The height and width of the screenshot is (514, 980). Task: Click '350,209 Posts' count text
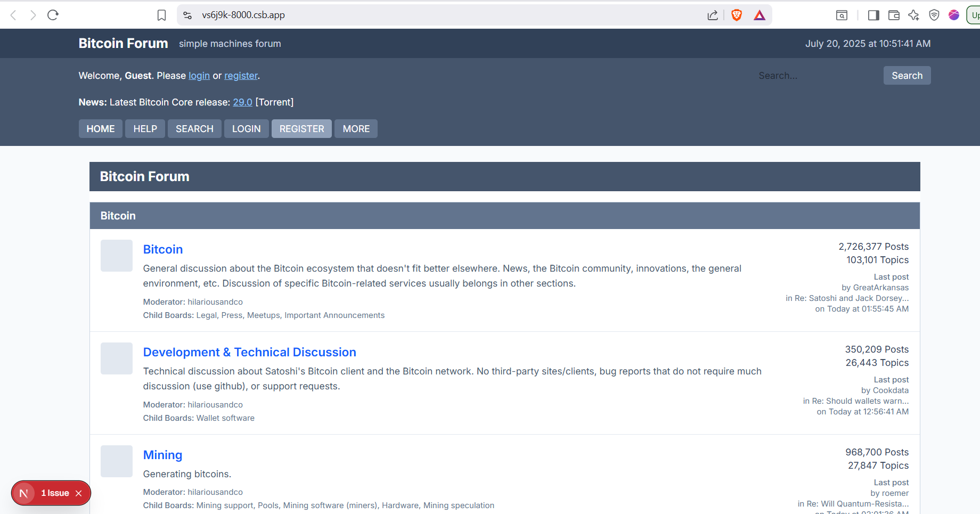[x=877, y=349]
